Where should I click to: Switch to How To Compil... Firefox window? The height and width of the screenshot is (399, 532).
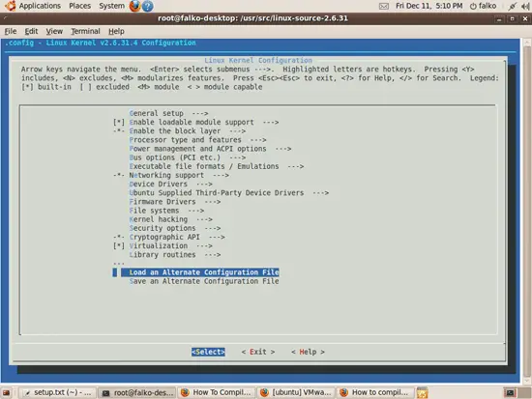(216, 393)
